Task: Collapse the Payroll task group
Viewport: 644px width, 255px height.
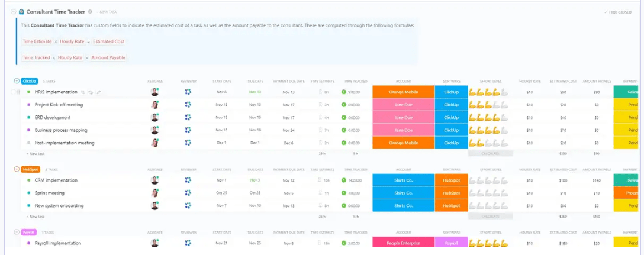Action: [x=17, y=232]
